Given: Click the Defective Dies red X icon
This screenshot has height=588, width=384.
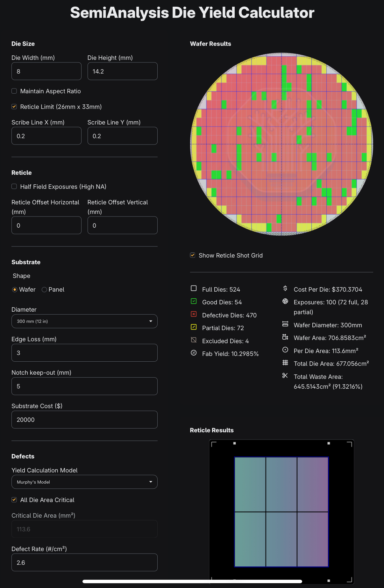Looking at the screenshot, I should (x=194, y=314).
